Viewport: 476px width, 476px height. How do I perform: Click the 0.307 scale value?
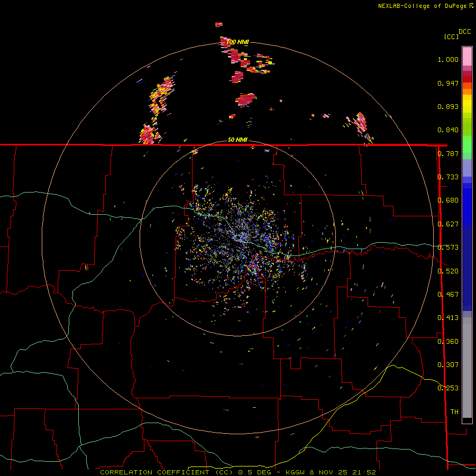(x=448, y=365)
